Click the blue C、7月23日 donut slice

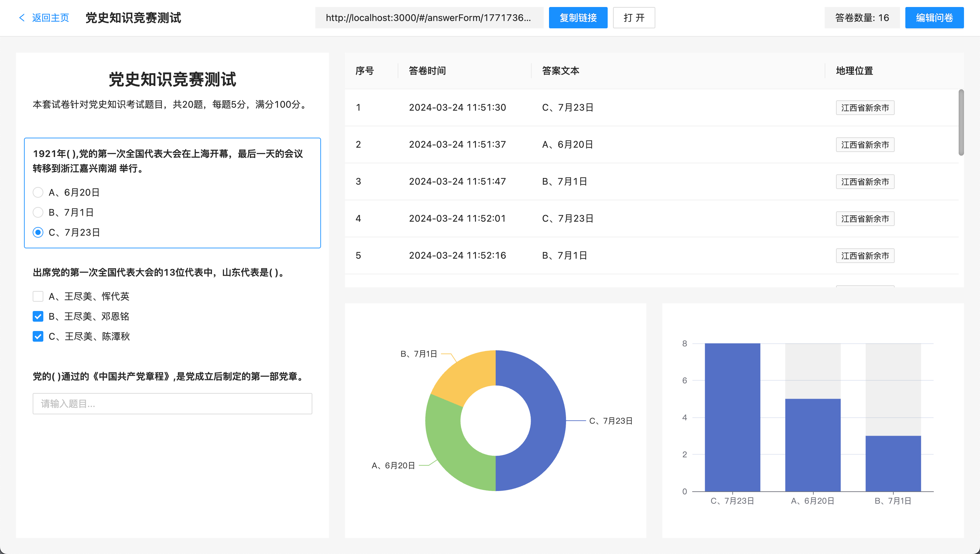coord(547,420)
